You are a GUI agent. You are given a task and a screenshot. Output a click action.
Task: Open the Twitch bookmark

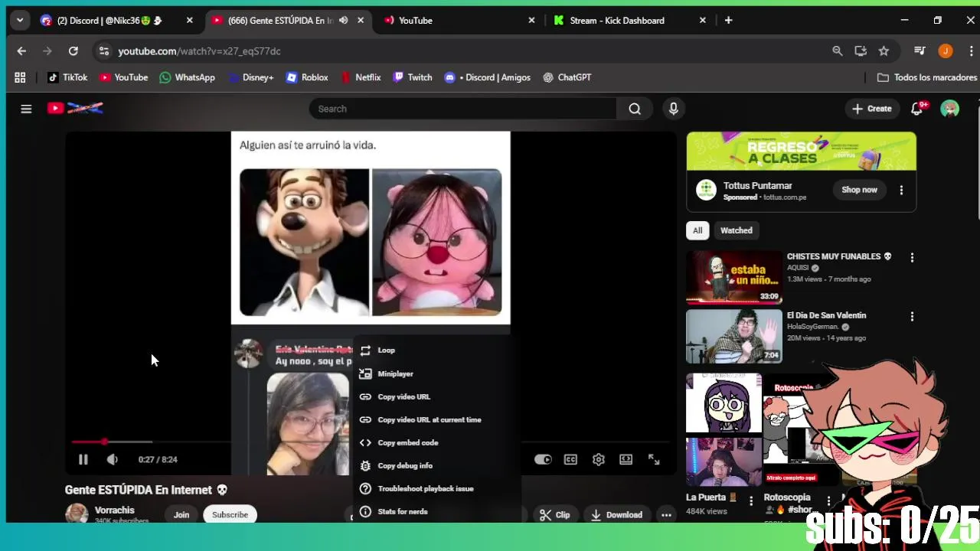tap(413, 77)
